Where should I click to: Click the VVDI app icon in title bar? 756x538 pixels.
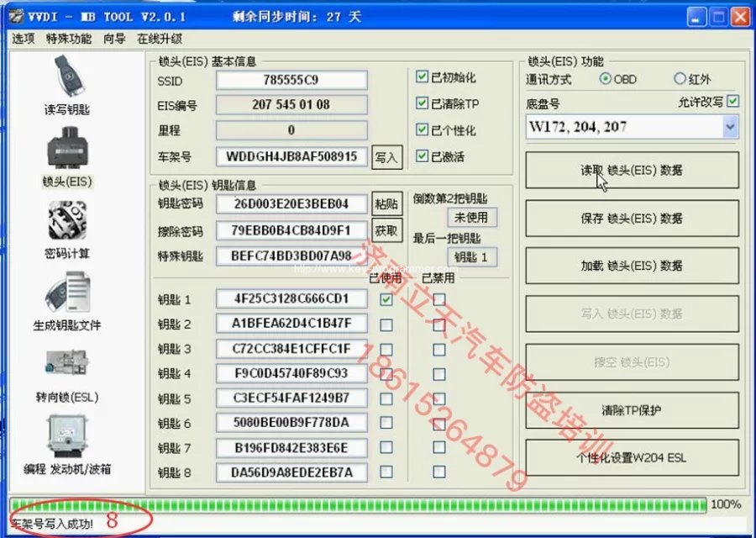click(x=16, y=17)
